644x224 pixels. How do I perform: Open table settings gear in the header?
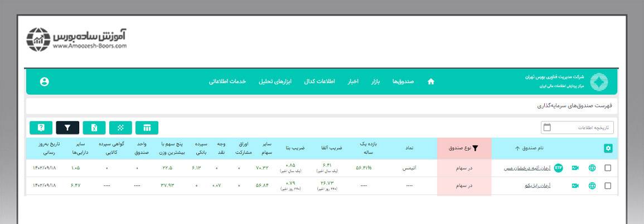coord(608,148)
